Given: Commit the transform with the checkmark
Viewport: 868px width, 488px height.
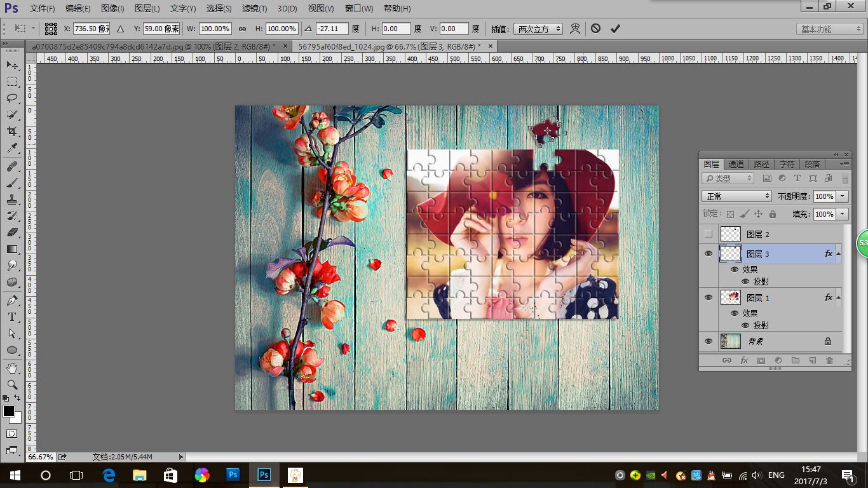Looking at the screenshot, I should (x=614, y=29).
